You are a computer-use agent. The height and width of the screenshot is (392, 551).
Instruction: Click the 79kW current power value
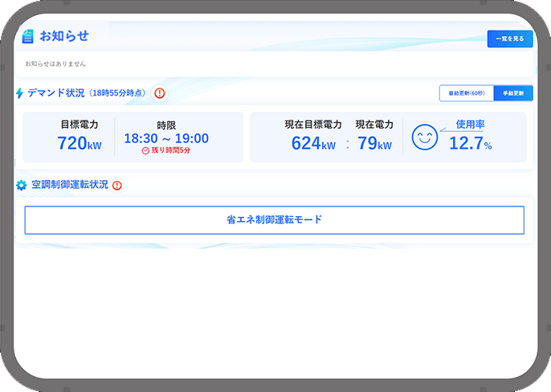pyautogui.click(x=374, y=143)
